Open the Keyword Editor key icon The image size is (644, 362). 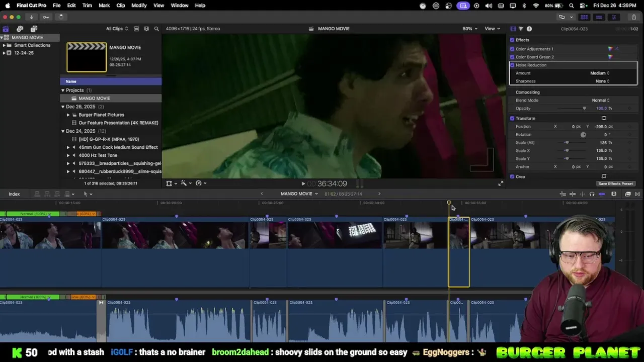point(46,17)
